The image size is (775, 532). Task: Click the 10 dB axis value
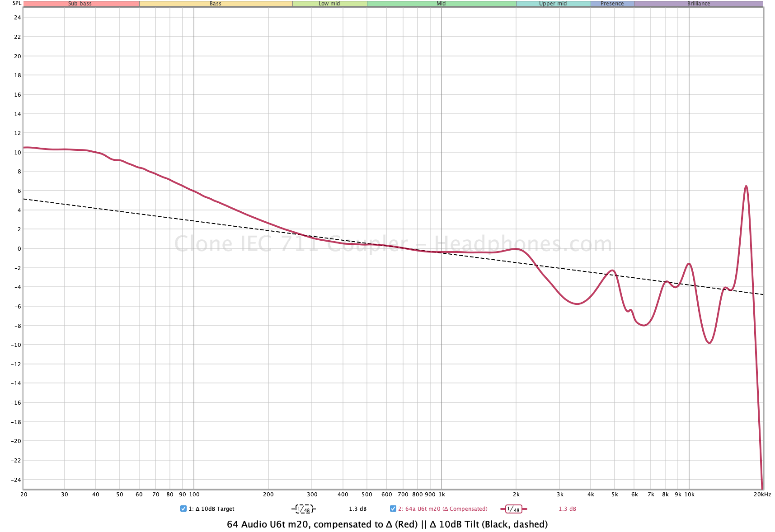tap(17, 153)
